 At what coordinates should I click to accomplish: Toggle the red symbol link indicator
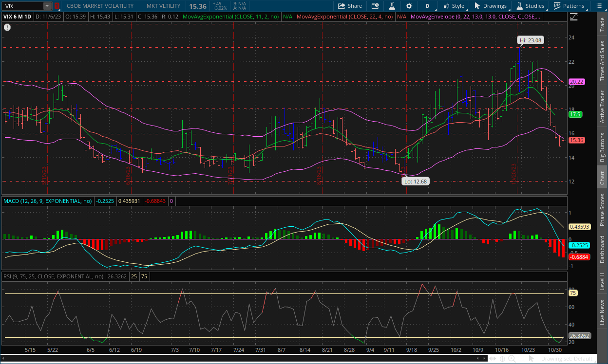tap(57, 6)
